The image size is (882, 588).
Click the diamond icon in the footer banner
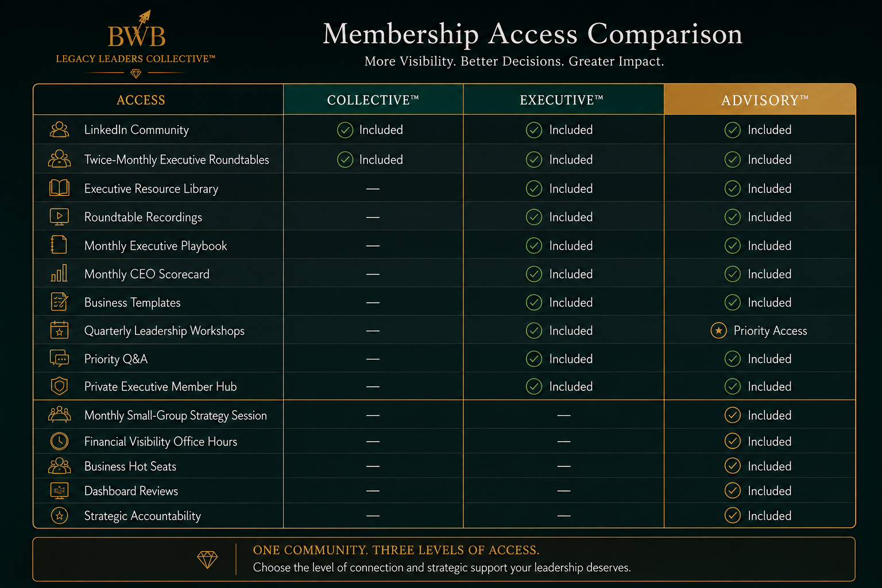pos(207,559)
